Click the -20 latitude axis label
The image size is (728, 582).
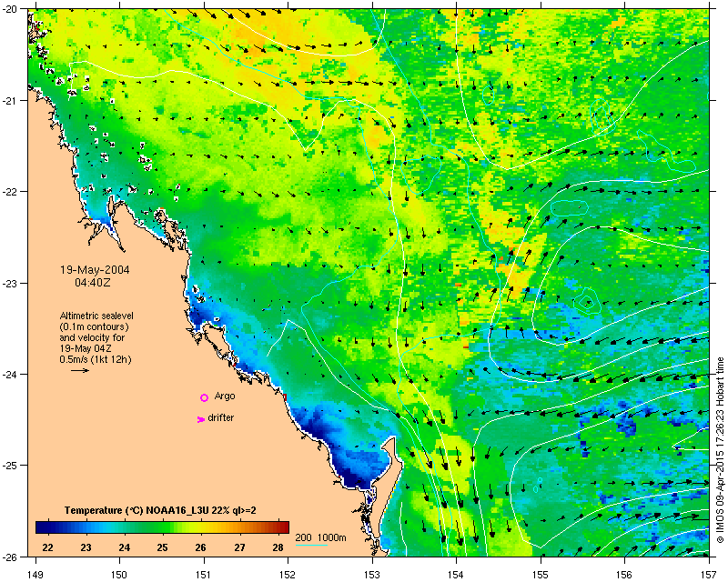(x=9, y=9)
